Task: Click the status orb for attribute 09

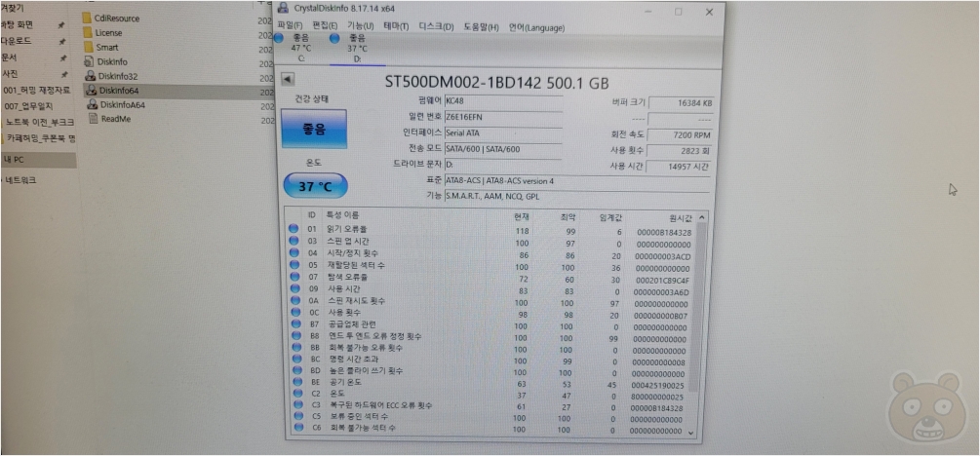Action: tap(294, 288)
